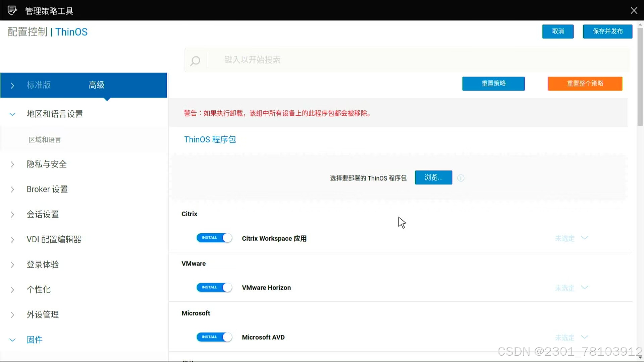Click the search magnifier icon
This screenshot has height=362, width=644.
tap(195, 61)
